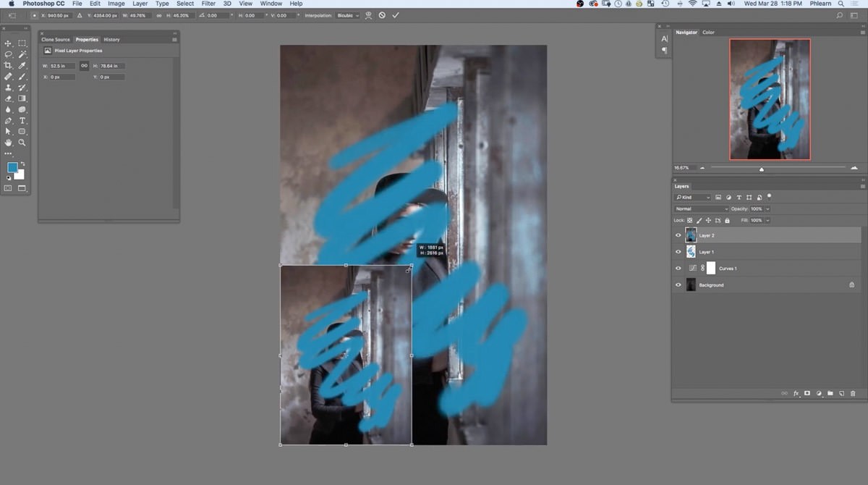Screen dimensions: 868x485
Task: Create a new layer group
Action: point(830,393)
